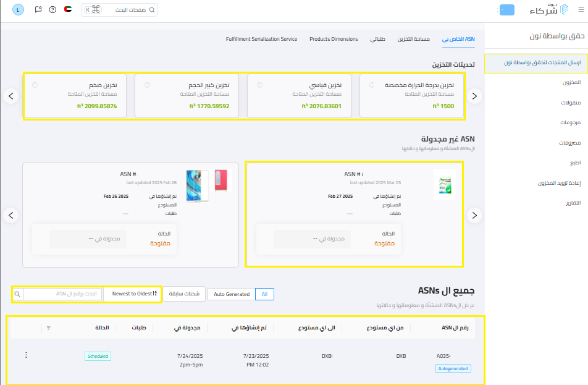Image resolution: width=588 pixels, height=385 pixels.
Task: Click the Noon Partners logo
Action: (549, 10)
